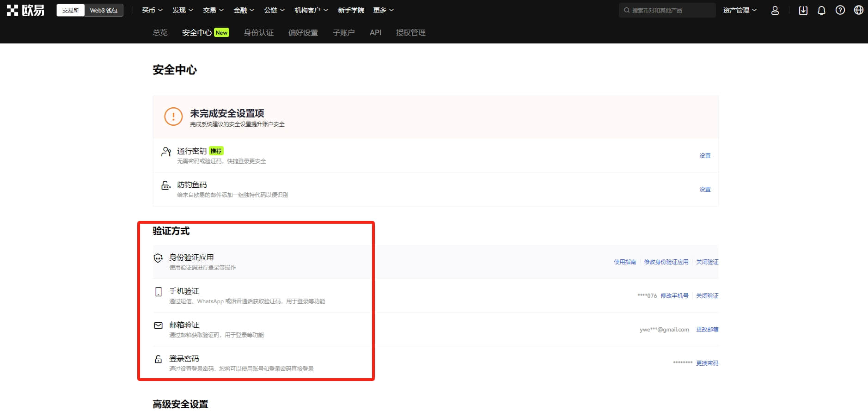Click the 未完成安全设置项 heading
This screenshot has height=411, width=868.
[227, 113]
